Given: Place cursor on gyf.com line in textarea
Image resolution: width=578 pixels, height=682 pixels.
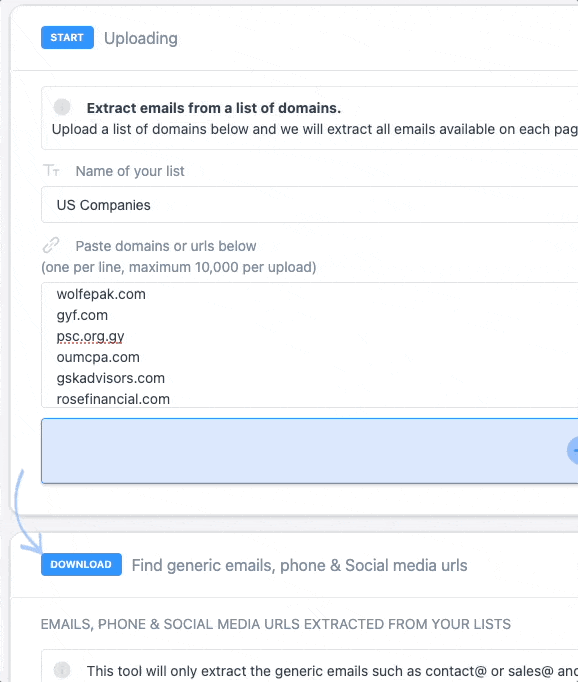Looking at the screenshot, I should pyautogui.click(x=82, y=315).
